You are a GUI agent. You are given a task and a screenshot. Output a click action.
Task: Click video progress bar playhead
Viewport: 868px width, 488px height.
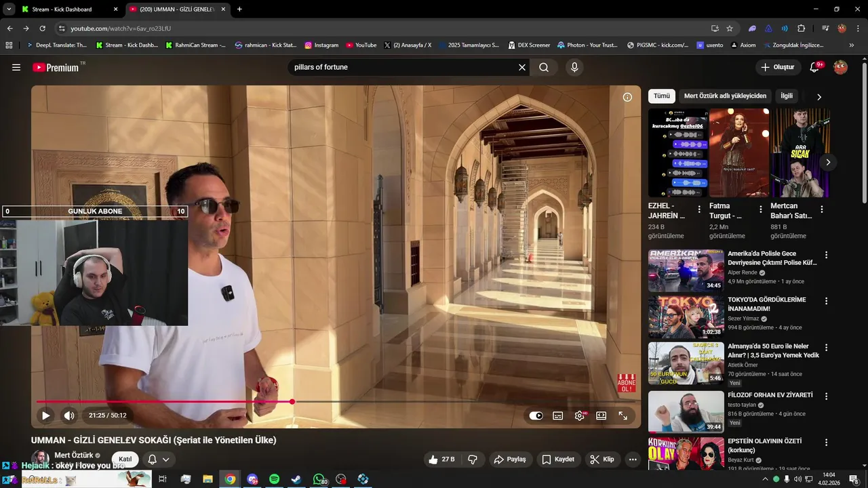[x=292, y=402]
